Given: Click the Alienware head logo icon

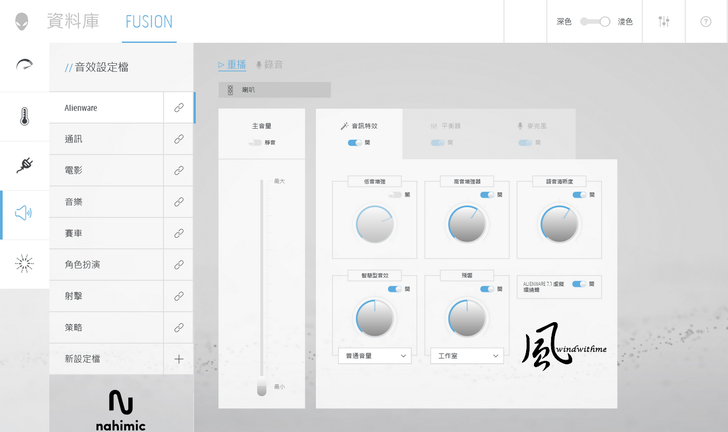Looking at the screenshot, I should (x=21, y=21).
